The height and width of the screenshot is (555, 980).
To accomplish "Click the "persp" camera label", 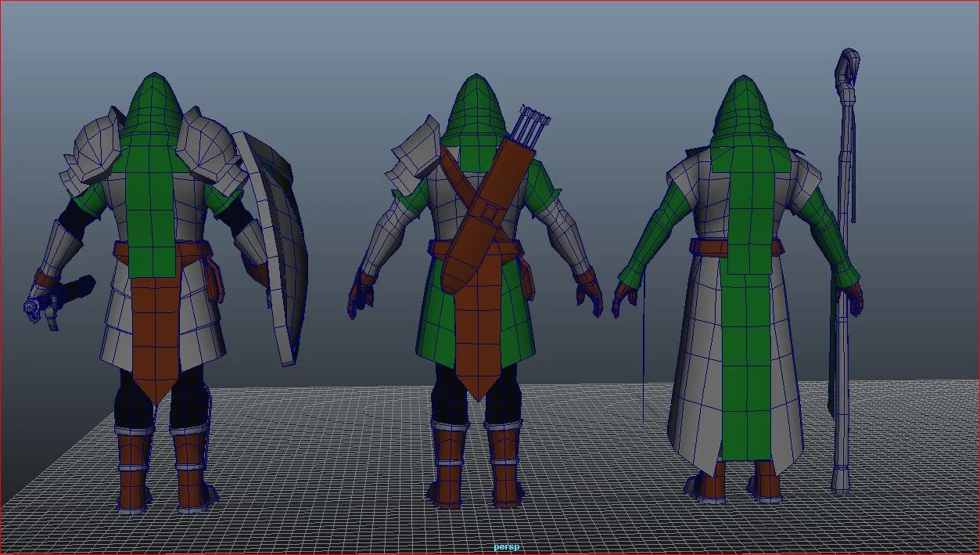I will 506,546.
